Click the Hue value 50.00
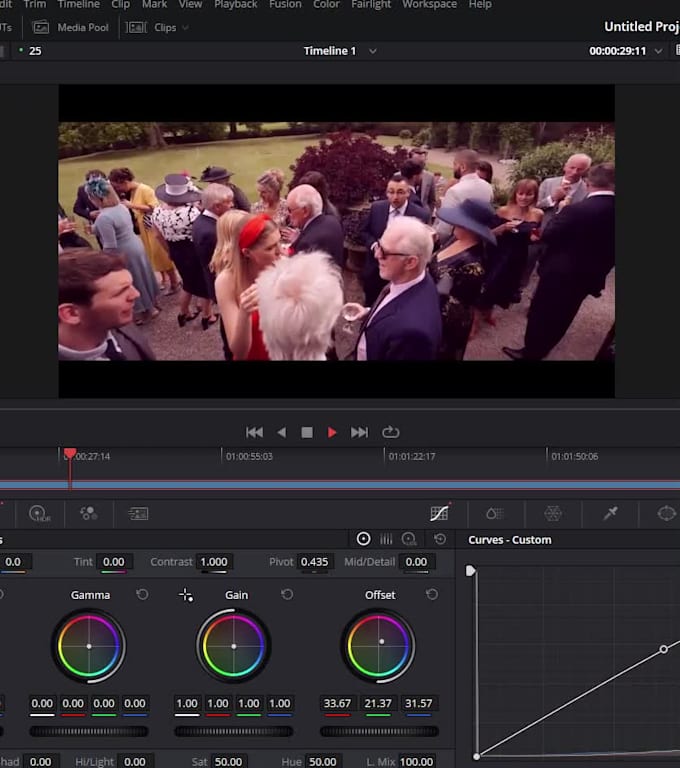The height and width of the screenshot is (768, 680). pos(322,762)
